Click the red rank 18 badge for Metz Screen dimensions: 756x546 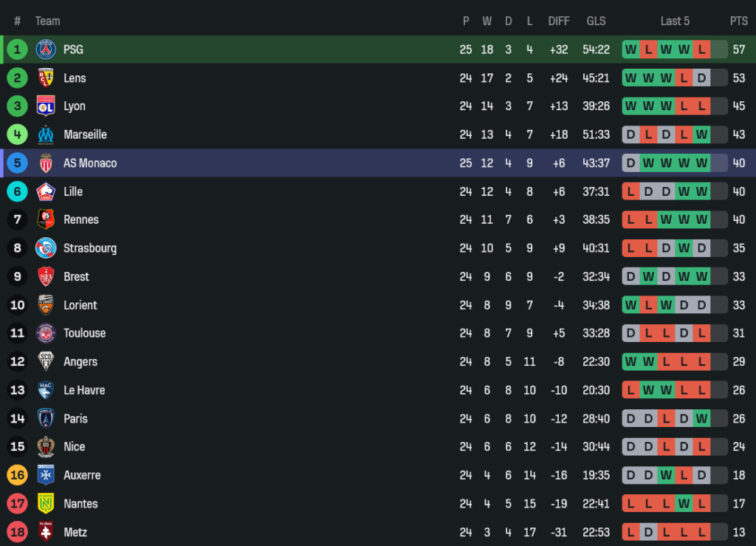(17, 532)
